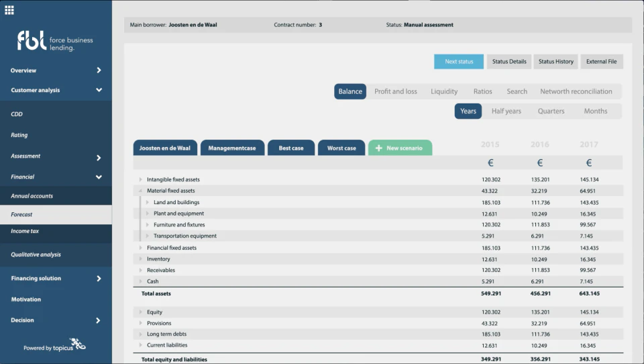Click the Topicus lizard logo
The image size is (644, 364).
pos(77,344)
